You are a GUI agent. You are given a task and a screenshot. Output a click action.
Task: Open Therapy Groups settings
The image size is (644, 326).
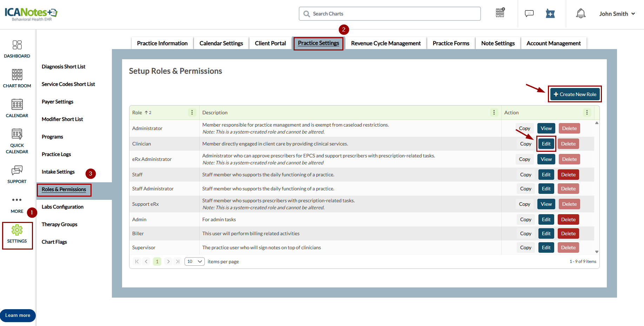(x=59, y=224)
